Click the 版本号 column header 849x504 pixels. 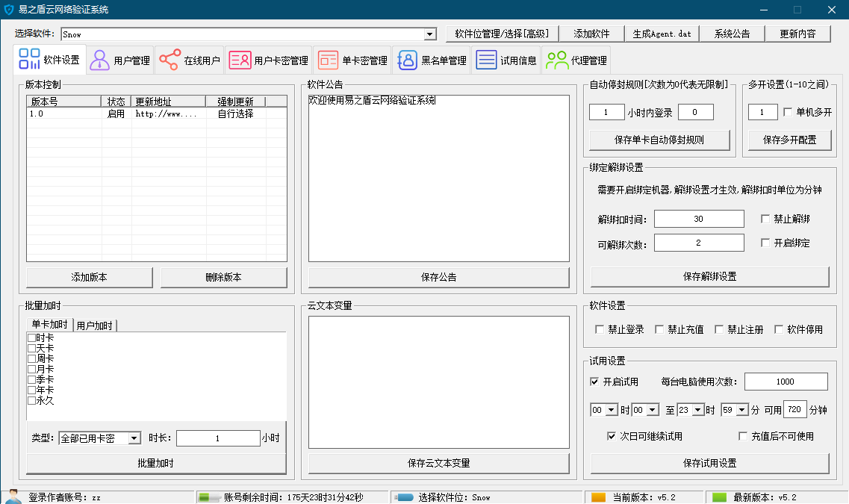[x=64, y=102]
